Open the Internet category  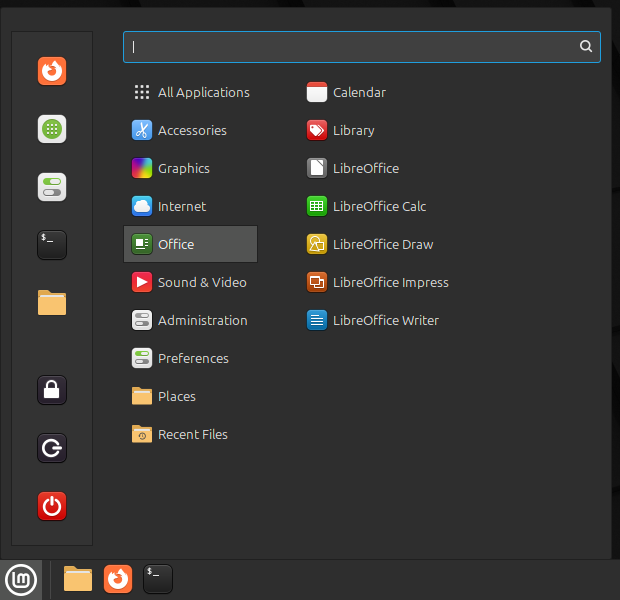tap(191, 206)
